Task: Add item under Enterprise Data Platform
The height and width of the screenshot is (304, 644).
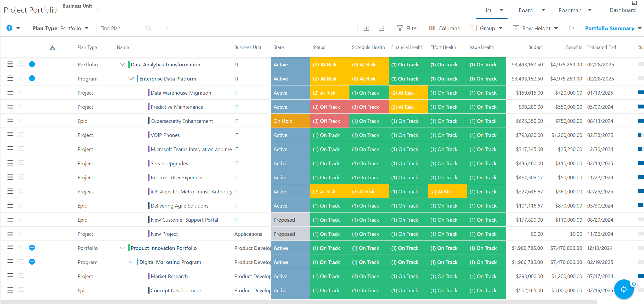Action: [32, 78]
